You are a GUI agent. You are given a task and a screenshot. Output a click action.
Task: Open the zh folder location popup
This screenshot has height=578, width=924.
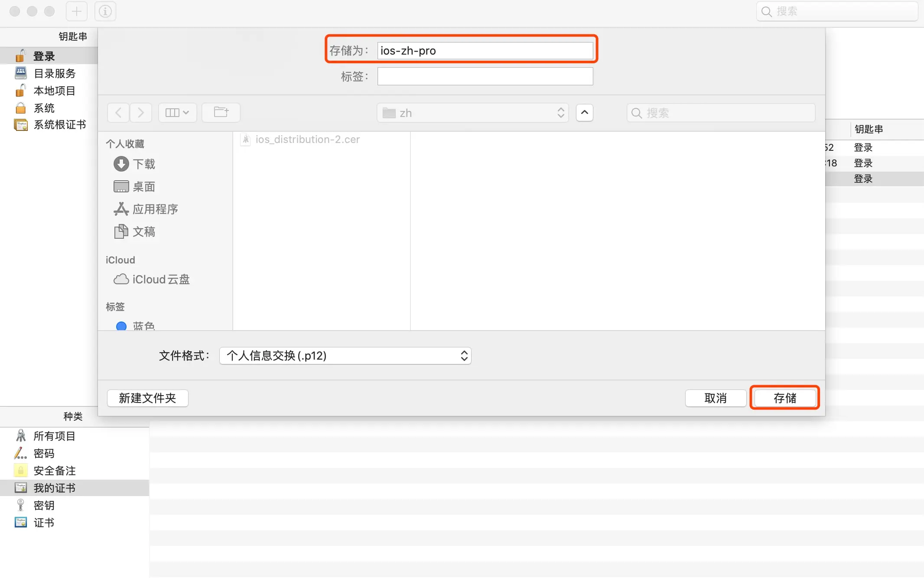click(472, 113)
